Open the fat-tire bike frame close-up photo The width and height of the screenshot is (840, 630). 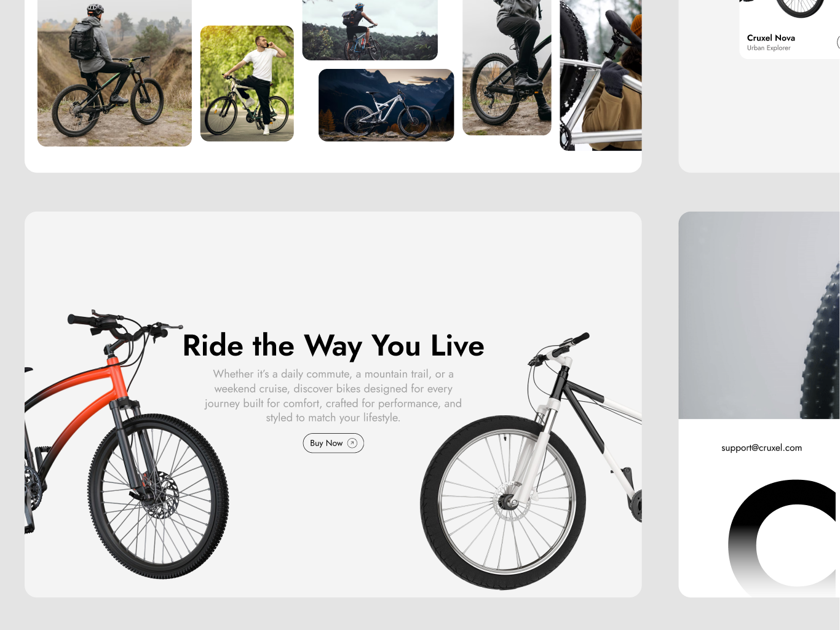tap(601, 75)
